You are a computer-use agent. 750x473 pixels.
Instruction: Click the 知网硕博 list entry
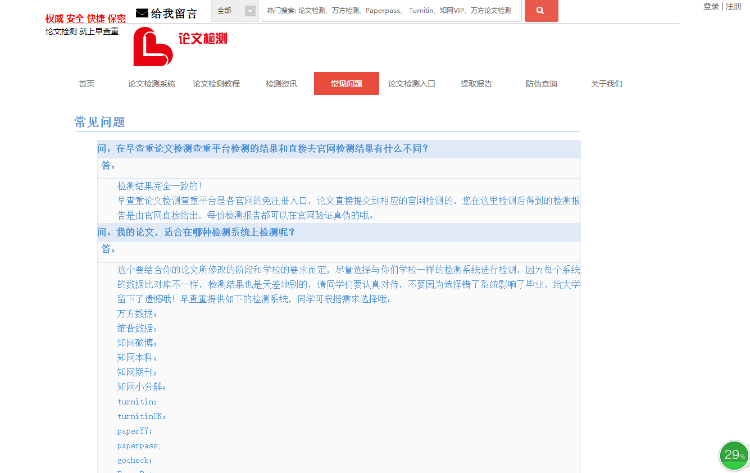tap(137, 343)
